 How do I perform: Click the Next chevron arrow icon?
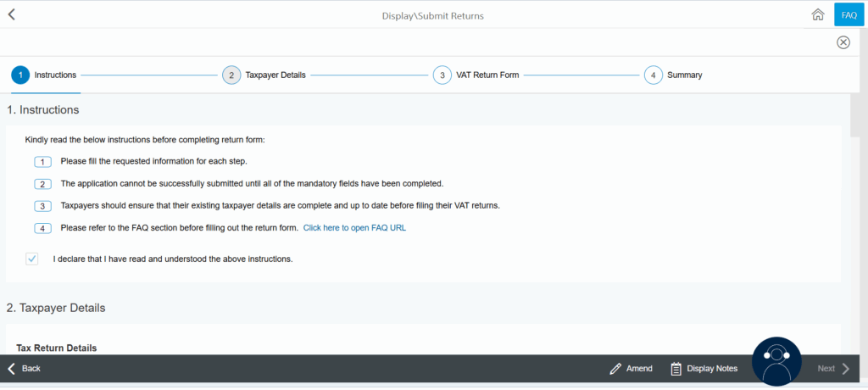point(845,369)
